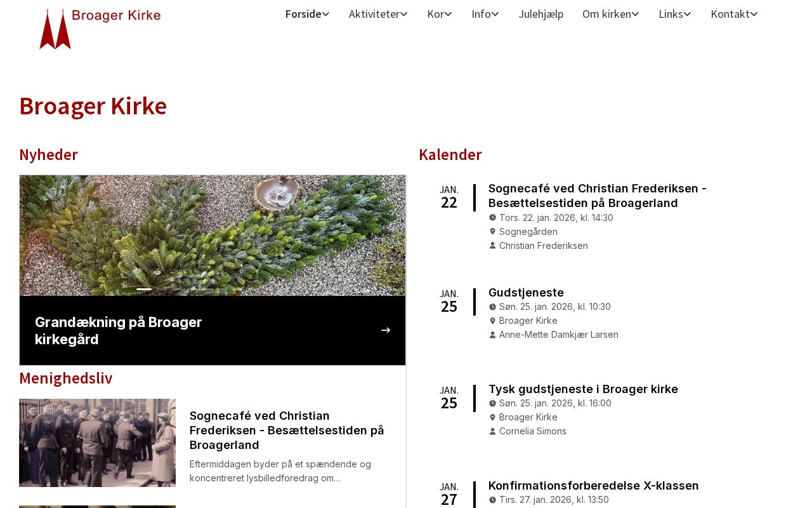Expand the Forside menu chevron

[x=325, y=14]
